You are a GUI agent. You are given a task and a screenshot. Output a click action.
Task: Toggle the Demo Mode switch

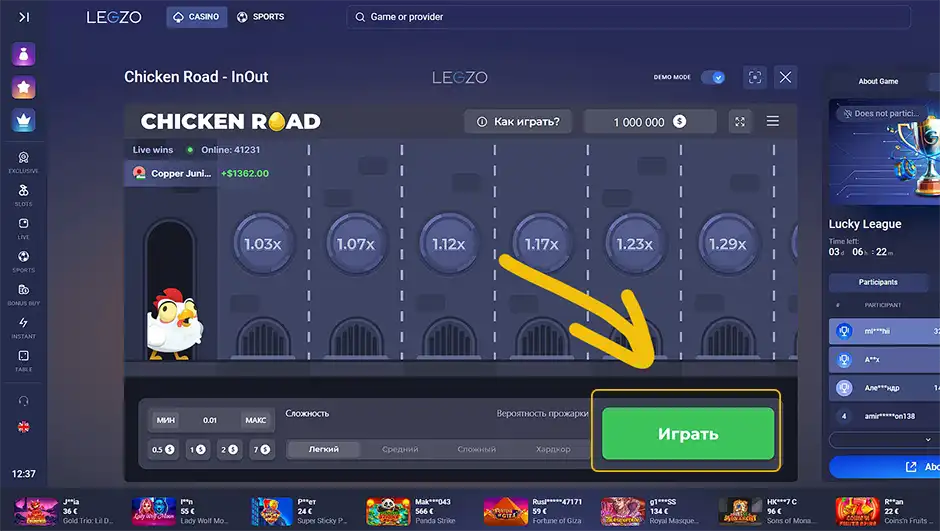click(x=713, y=77)
